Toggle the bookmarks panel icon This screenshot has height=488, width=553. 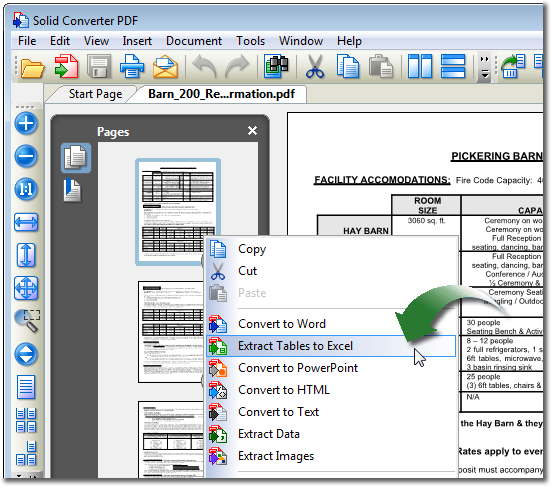[x=72, y=191]
